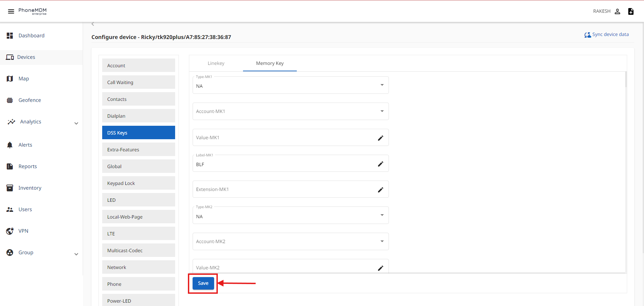Viewport: 644px width, 306px height.
Task: Open the Type-MK2 dropdown
Action: click(382, 215)
